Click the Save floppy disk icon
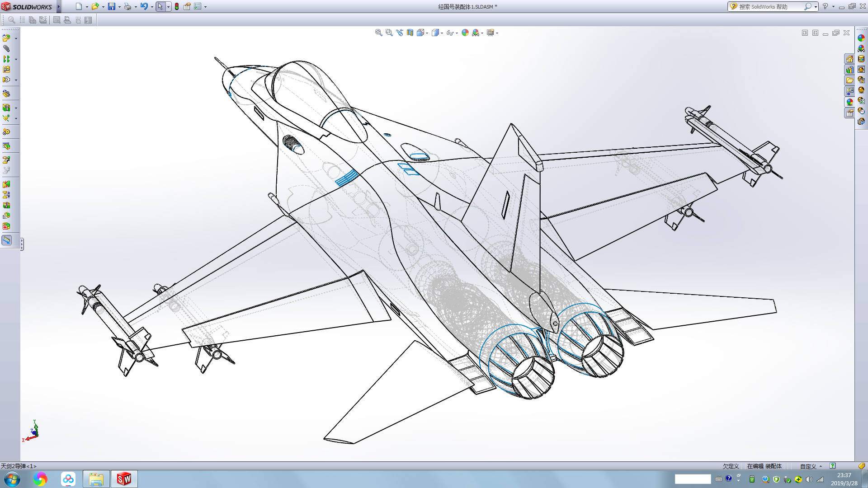The width and height of the screenshot is (868, 488). coord(111,6)
